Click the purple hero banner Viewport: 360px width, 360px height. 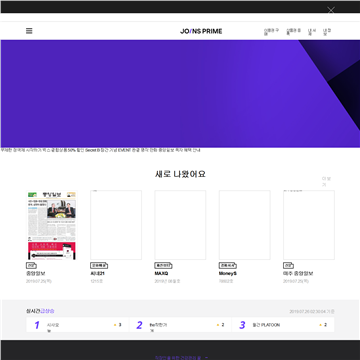[x=180, y=94]
